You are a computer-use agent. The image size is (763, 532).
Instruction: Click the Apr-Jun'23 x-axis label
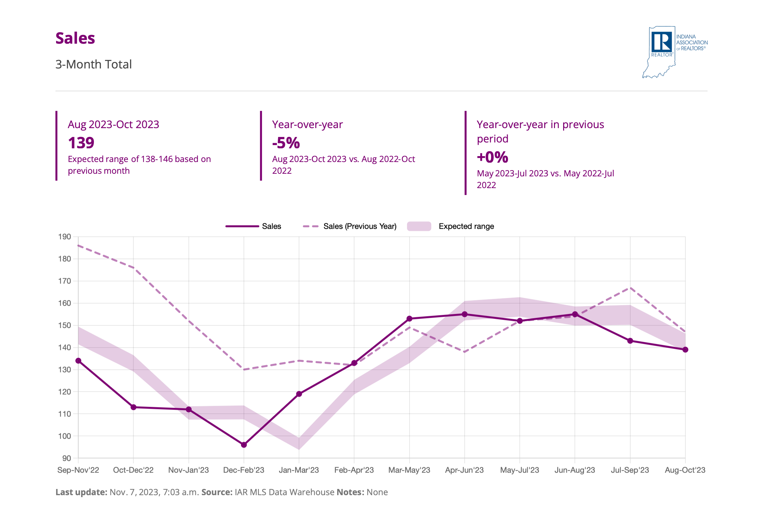click(x=464, y=470)
